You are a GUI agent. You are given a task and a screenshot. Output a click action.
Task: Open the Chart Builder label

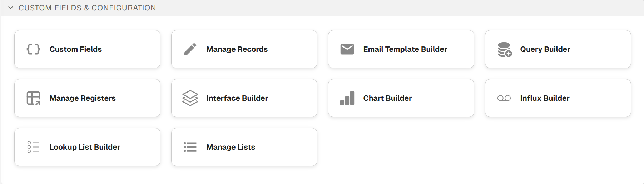[x=387, y=98]
